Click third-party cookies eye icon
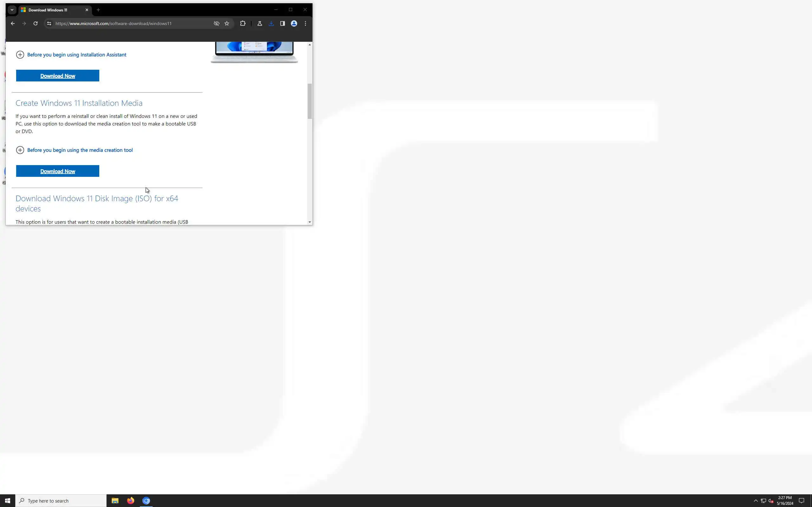The height and width of the screenshot is (507, 812). [x=216, y=23]
